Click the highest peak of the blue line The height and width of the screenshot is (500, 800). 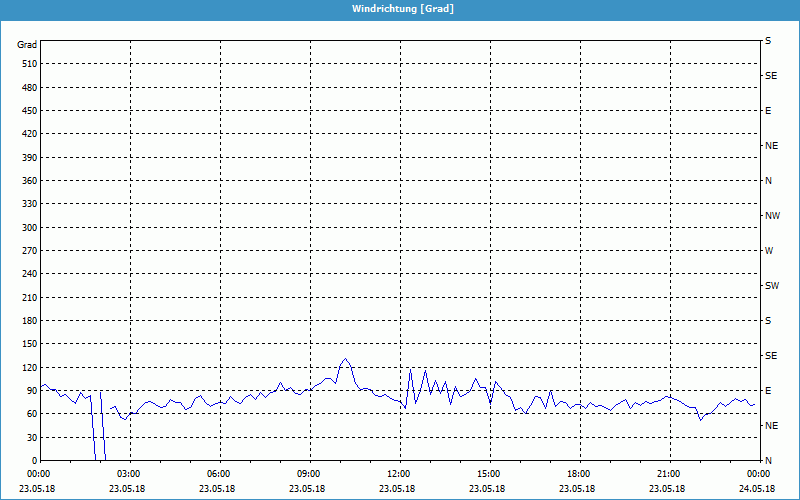click(x=346, y=359)
